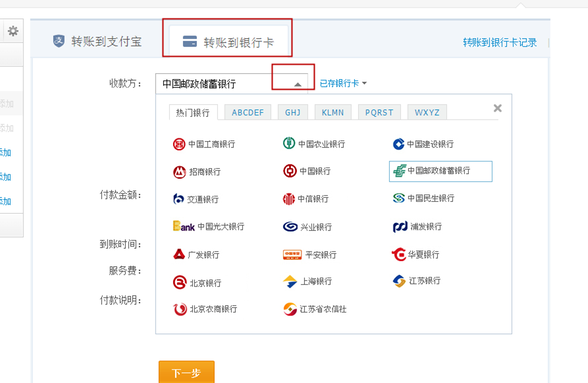Click the 平安银行 orange logo icon
This screenshot has width=588, height=383.
[292, 255]
